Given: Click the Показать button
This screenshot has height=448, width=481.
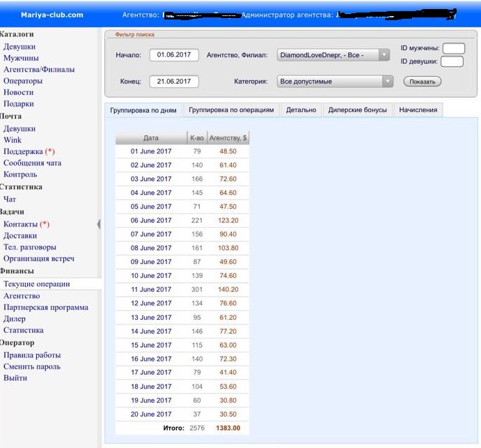Looking at the screenshot, I should click(x=422, y=82).
